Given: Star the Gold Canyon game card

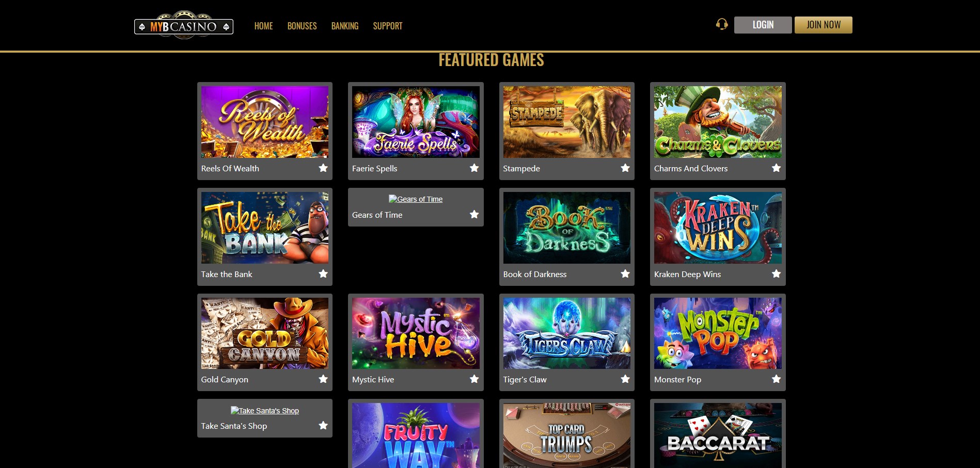Looking at the screenshot, I should tap(323, 379).
